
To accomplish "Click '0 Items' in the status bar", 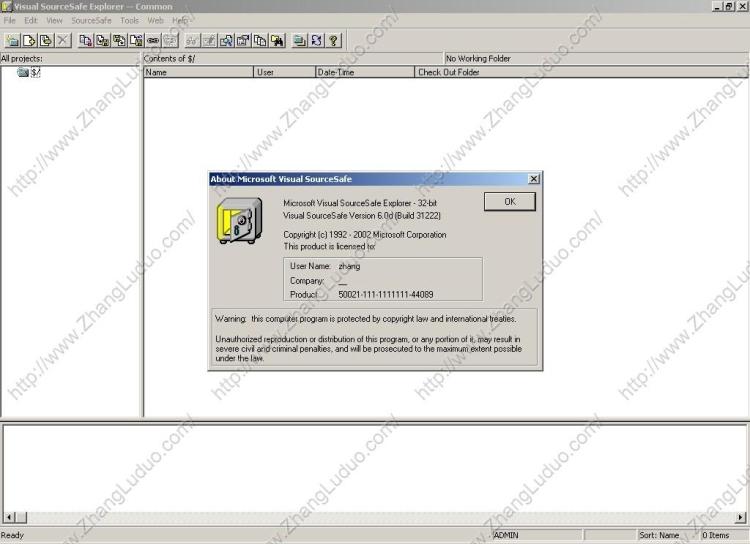I will pos(716,535).
